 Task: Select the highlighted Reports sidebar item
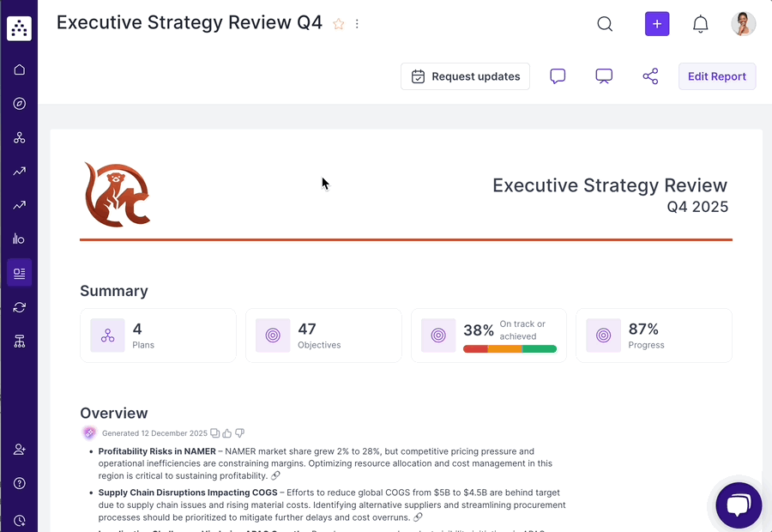(x=19, y=273)
